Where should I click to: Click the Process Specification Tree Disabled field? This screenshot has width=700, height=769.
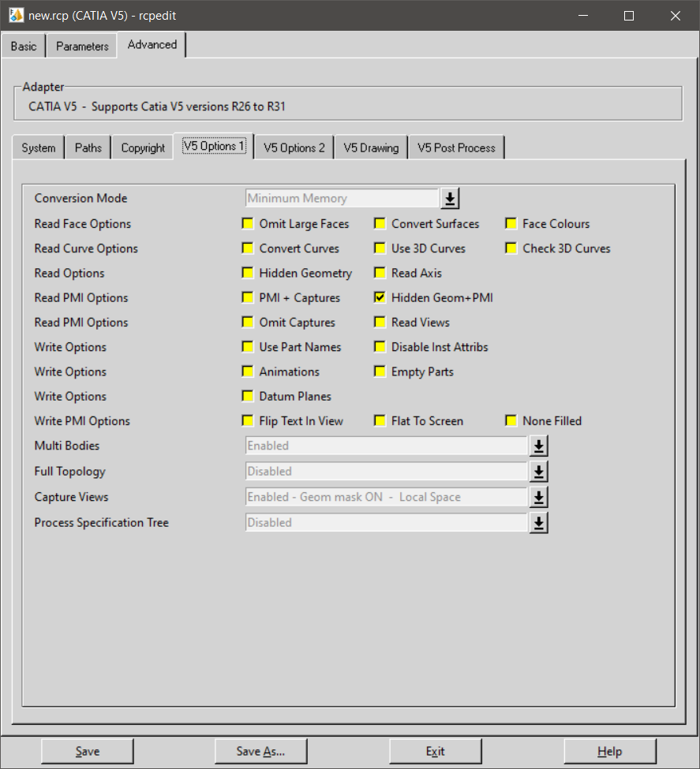coord(386,522)
